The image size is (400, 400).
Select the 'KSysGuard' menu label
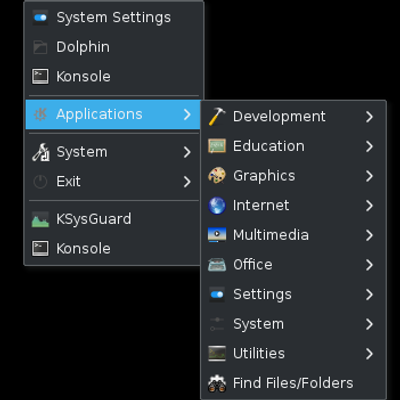(x=94, y=220)
